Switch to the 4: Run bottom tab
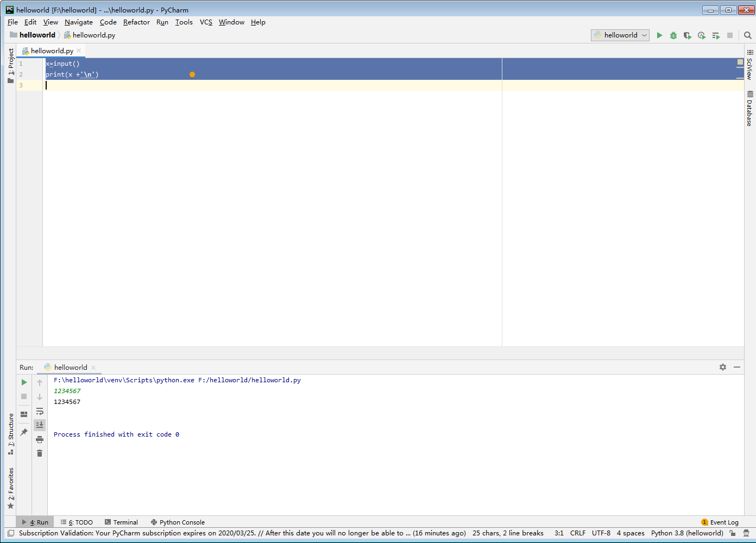This screenshot has width=756, height=543. [x=35, y=522]
